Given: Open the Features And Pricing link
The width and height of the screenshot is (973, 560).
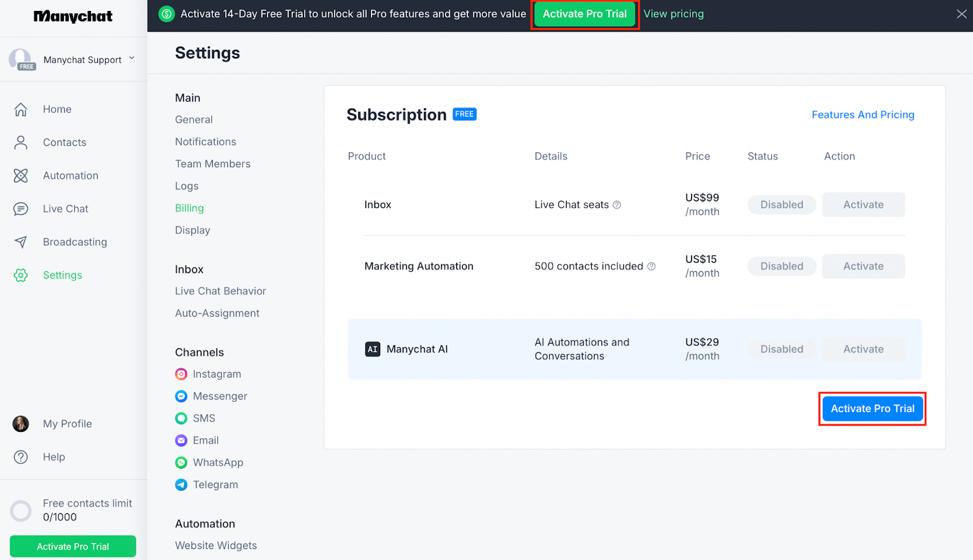Looking at the screenshot, I should tap(862, 115).
